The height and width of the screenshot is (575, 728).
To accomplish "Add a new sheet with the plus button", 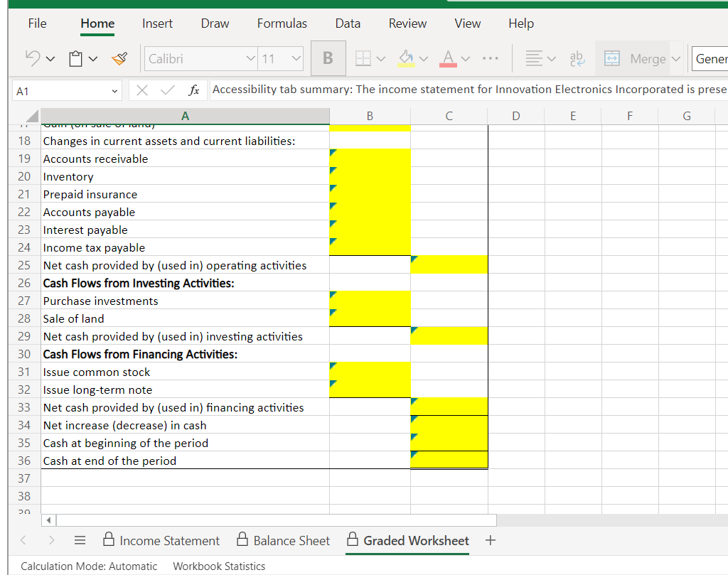I will (491, 540).
